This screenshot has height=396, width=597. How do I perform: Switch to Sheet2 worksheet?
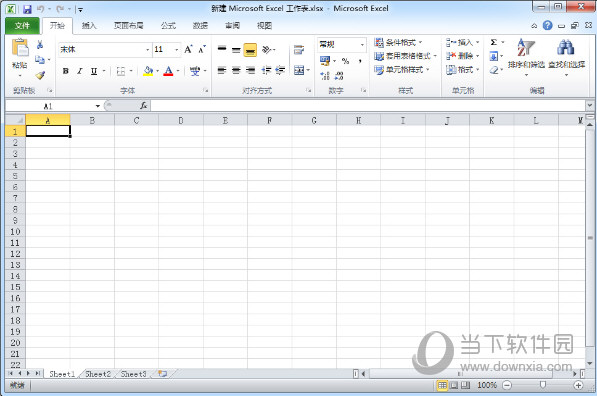(98, 374)
